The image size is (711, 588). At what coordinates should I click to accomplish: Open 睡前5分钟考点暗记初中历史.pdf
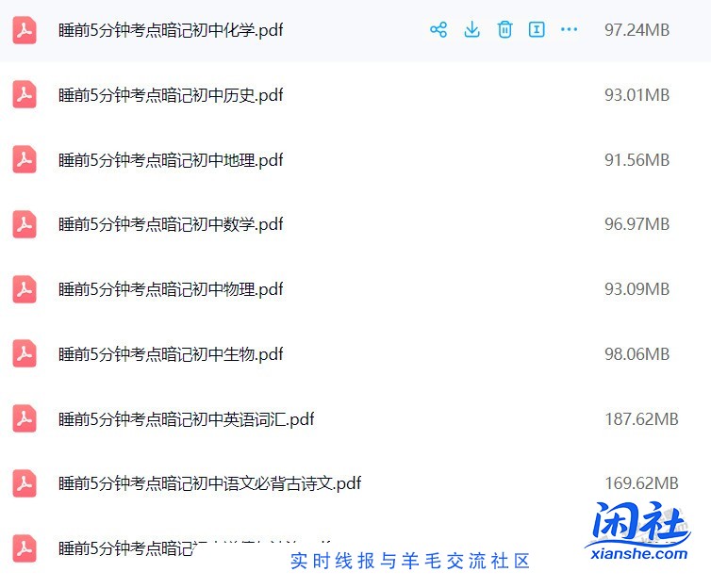(x=171, y=95)
